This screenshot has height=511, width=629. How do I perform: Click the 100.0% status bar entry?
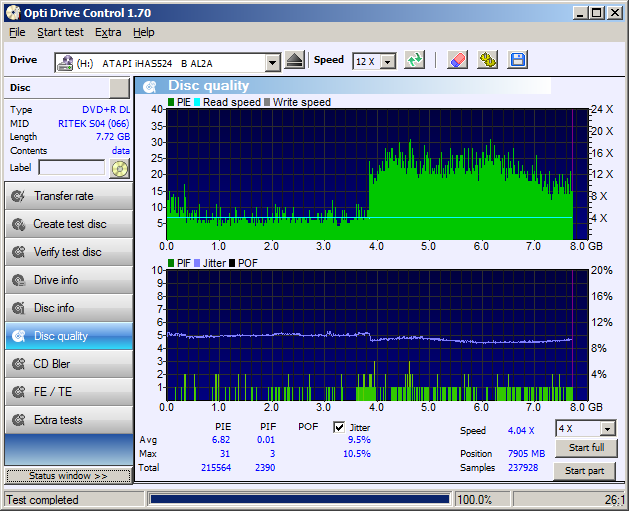pyautogui.click(x=475, y=500)
